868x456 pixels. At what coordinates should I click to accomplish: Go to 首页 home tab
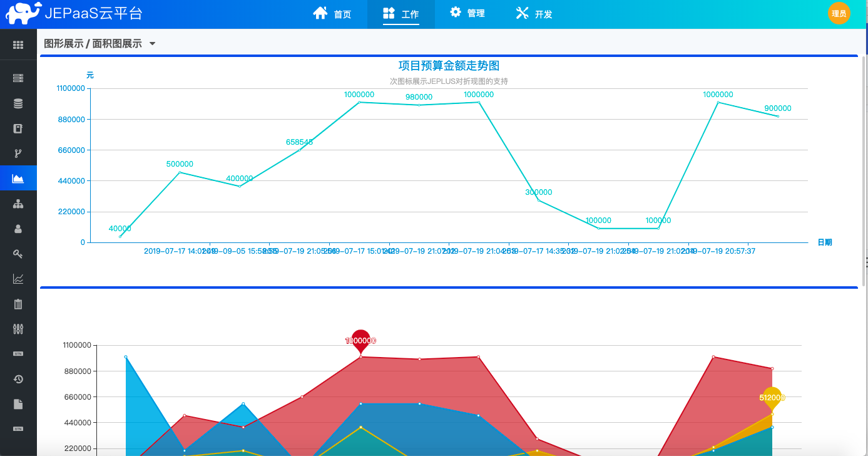tap(332, 14)
